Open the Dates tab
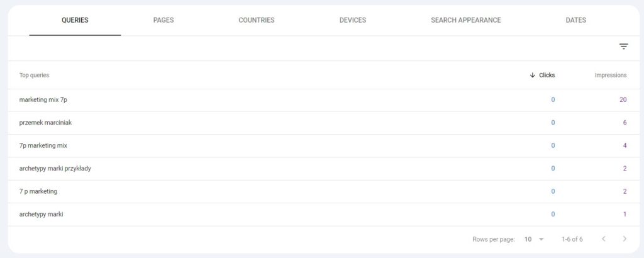The height and width of the screenshot is (258, 644). click(x=575, y=20)
